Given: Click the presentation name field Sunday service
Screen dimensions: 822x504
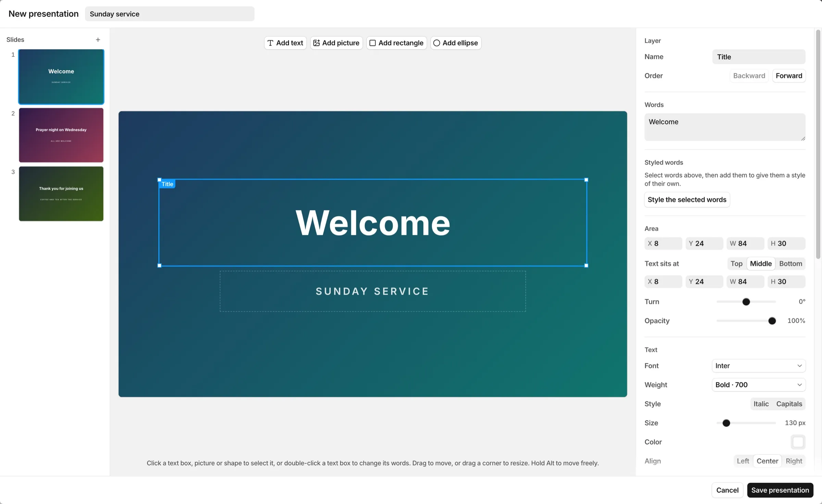Looking at the screenshot, I should pyautogui.click(x=170, y=14).
